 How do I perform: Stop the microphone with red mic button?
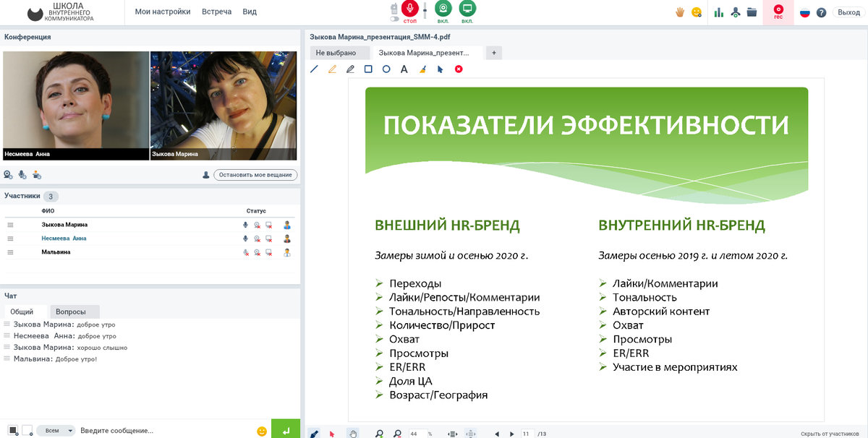click(x=410, y=9)
